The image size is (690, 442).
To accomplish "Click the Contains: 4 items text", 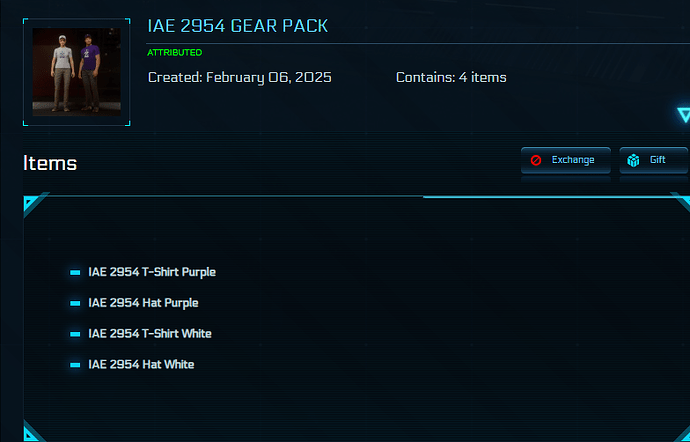I will click(x=451, y=77).
